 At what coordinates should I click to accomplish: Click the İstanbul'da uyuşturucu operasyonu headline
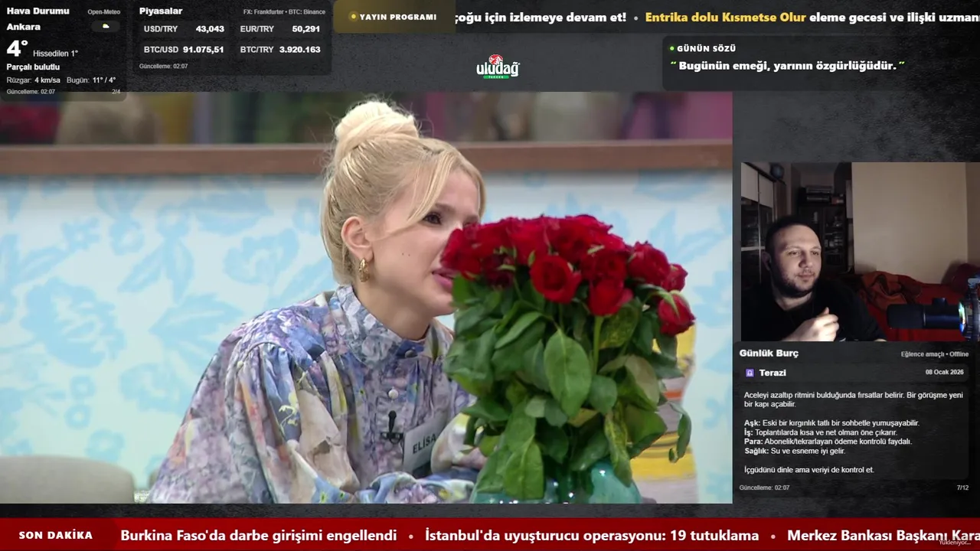[x=592, y=536]
